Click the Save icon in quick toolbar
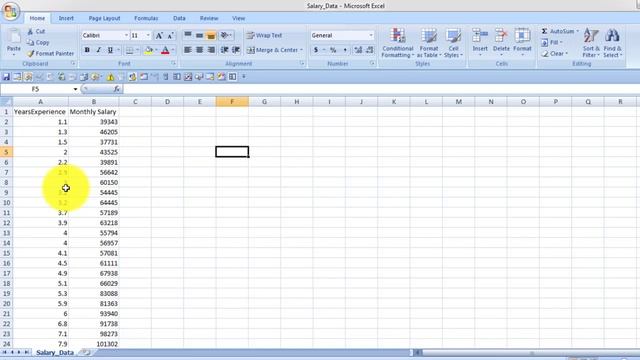This screenshot has width=640, height=360. coord(6,77)
